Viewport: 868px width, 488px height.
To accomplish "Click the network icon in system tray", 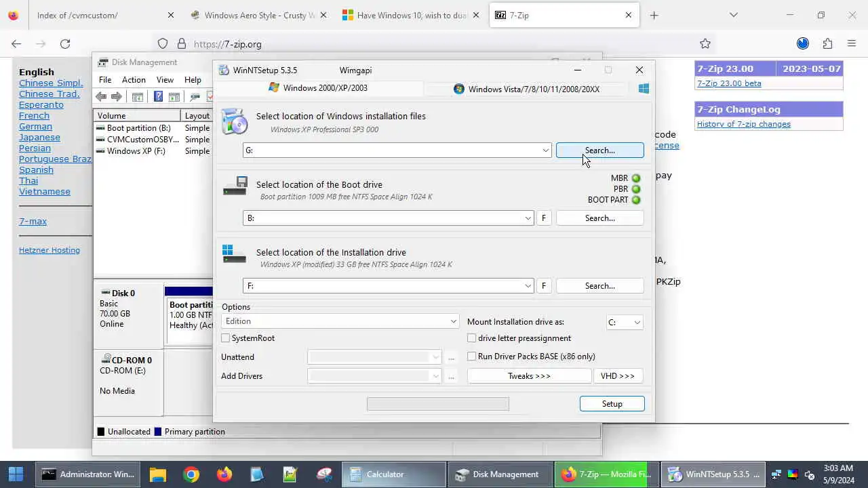I will click(x=776, y=474).
